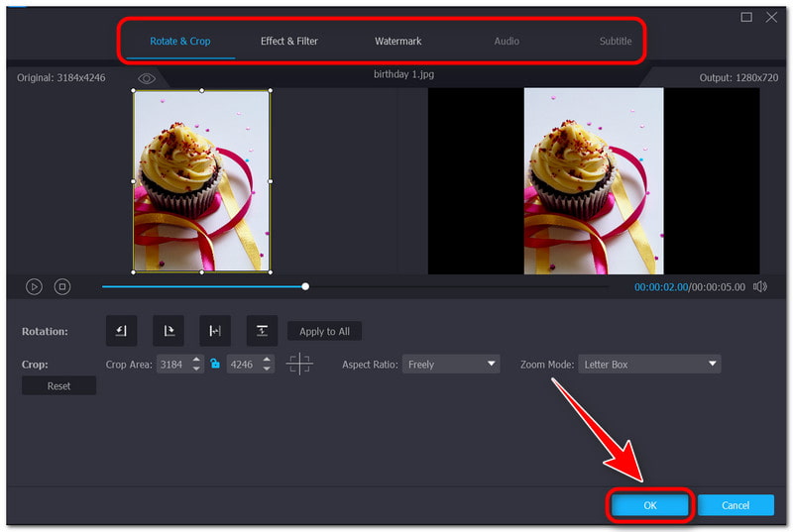Rotate the image right 90 degrees
The width and height of the screenshot is (793, 532).
pos(168,331)
